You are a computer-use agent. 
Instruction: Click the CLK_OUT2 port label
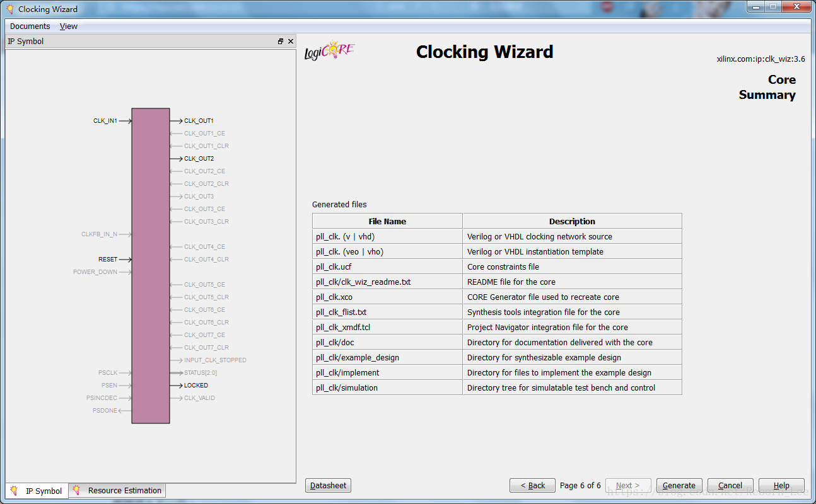(x=199, y=158)
